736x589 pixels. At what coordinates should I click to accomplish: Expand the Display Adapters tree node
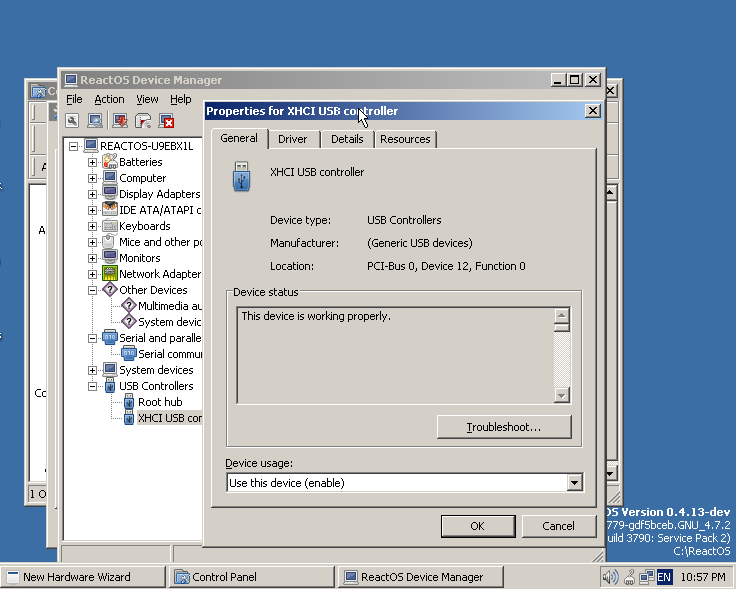[92, 194]
